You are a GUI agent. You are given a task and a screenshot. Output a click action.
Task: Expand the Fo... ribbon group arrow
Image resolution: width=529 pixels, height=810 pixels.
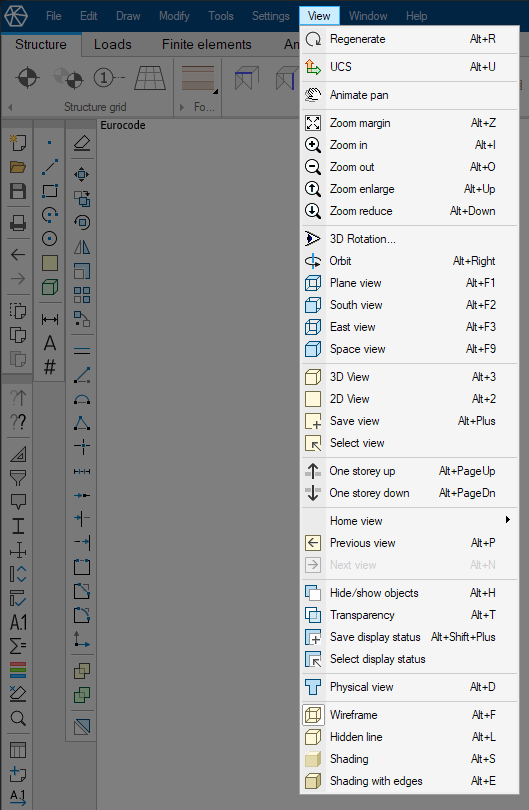[181, 107]
